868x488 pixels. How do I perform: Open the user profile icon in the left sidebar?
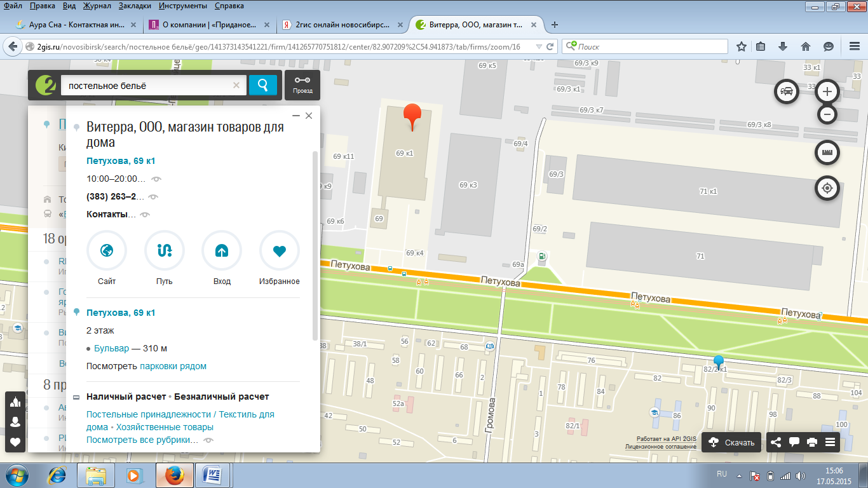[x=15, y=422]
